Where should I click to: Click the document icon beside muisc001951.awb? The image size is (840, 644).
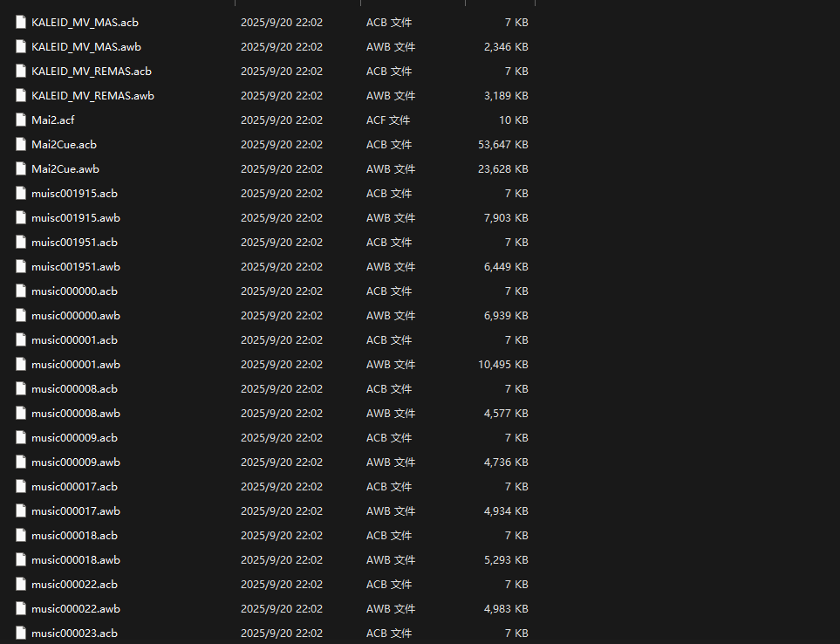(20, 266)
